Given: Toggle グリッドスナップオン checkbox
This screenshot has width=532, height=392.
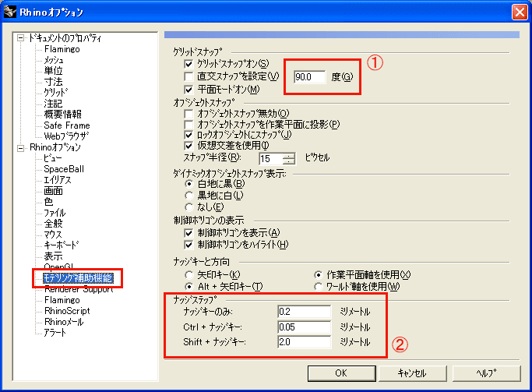Looking at the screenshot, I should [188, 63].
